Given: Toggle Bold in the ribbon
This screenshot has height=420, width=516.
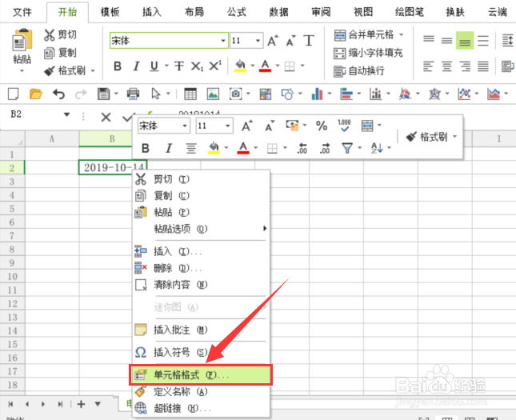Looking at the screenshot, I should point(118,66).
